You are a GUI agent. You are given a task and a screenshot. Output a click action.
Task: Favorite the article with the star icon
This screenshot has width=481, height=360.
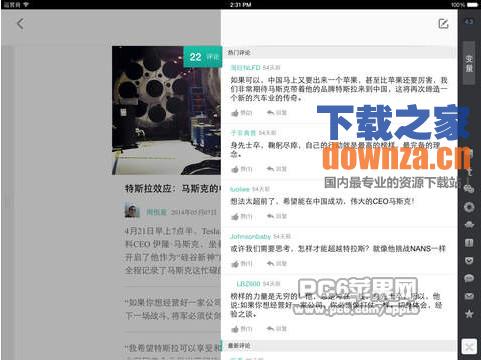(x=469, y=314)
